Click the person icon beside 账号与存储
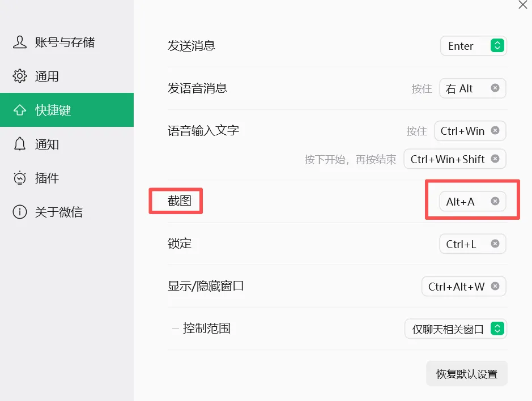 20,42
